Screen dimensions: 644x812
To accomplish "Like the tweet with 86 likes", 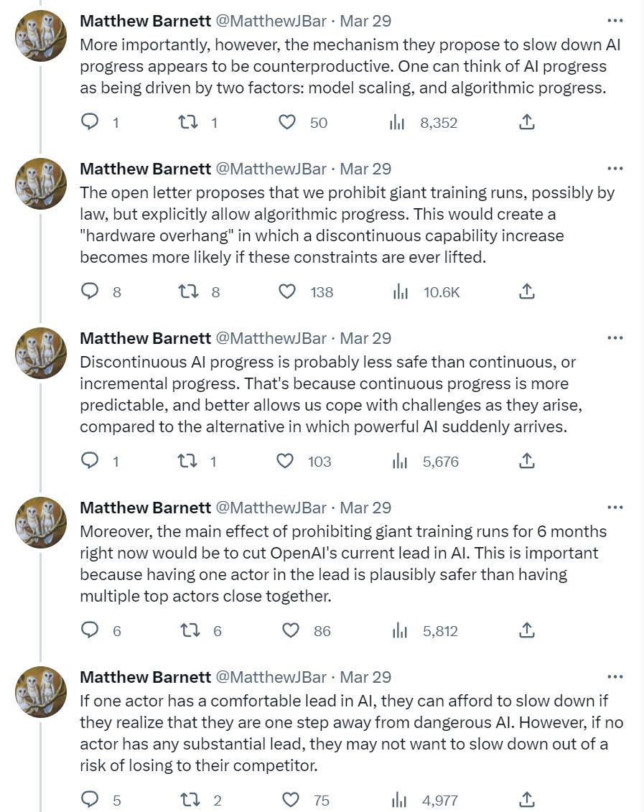I will coord(291,630).
